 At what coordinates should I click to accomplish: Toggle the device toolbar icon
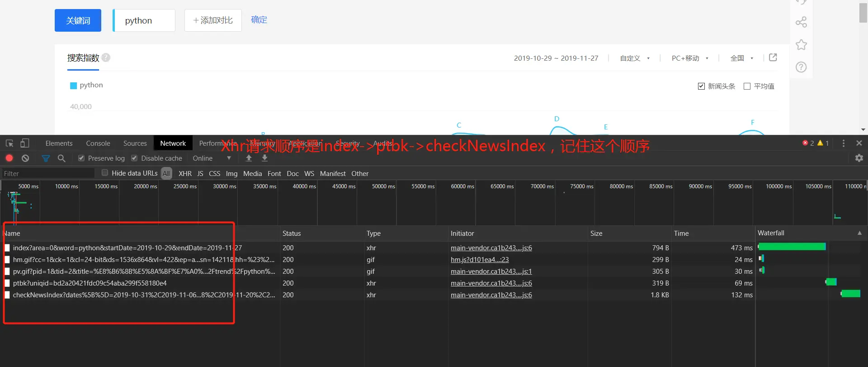24,143
